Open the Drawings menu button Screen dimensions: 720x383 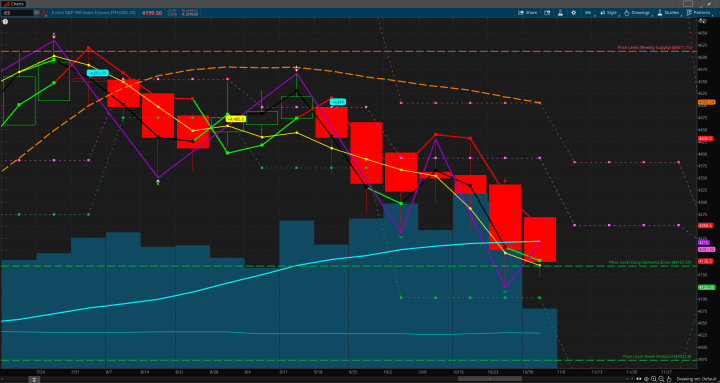[x=638, y=12]
